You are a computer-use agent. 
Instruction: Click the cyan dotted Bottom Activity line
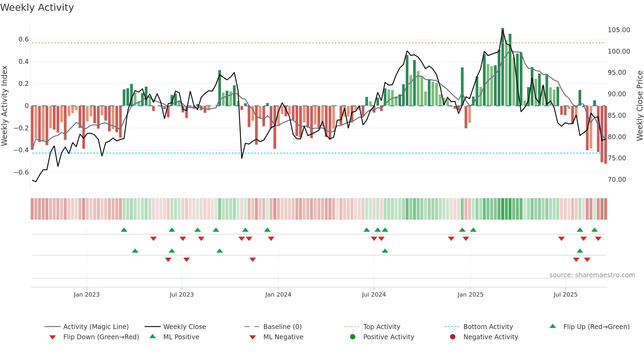[x=319, y=153]
